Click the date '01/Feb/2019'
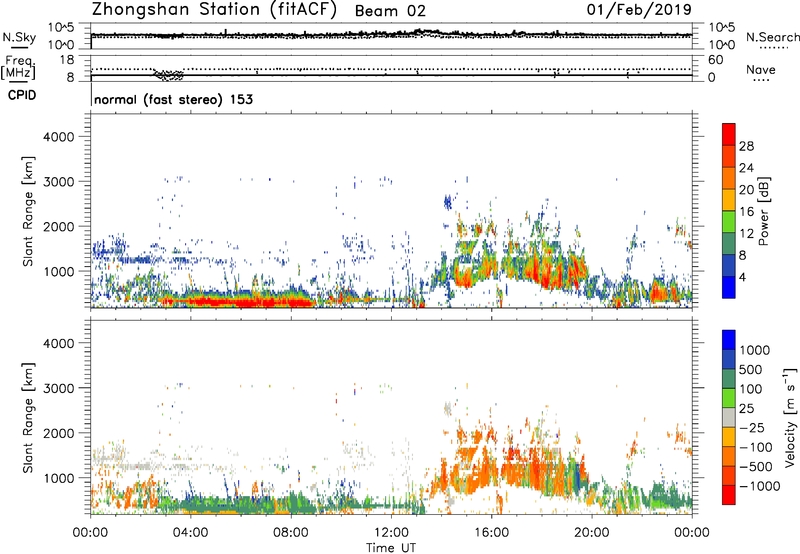The width and height of the screenshot is (800, 554). pos(639,10)
